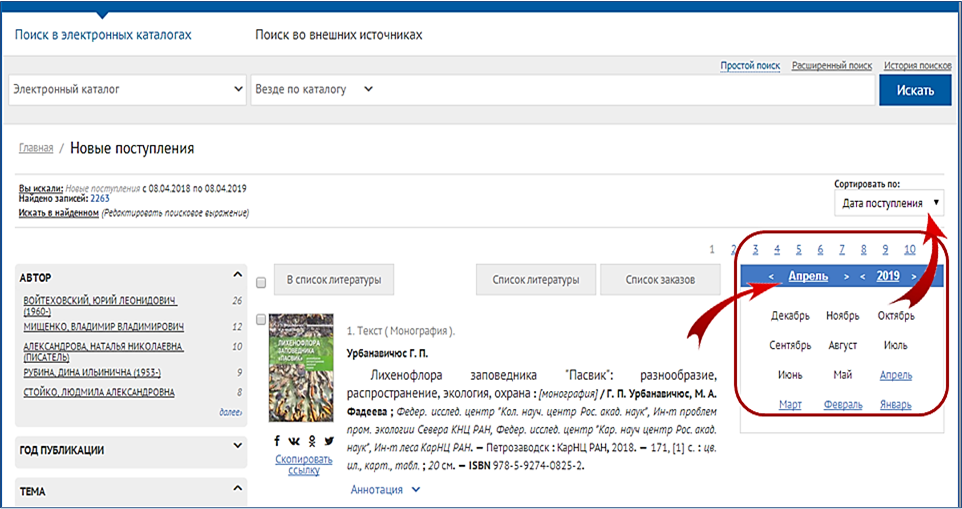Expand the Год публикации filter section
The height and width of the screenshot is (509, 962).
pyautogui.click(x=237, y=449)
